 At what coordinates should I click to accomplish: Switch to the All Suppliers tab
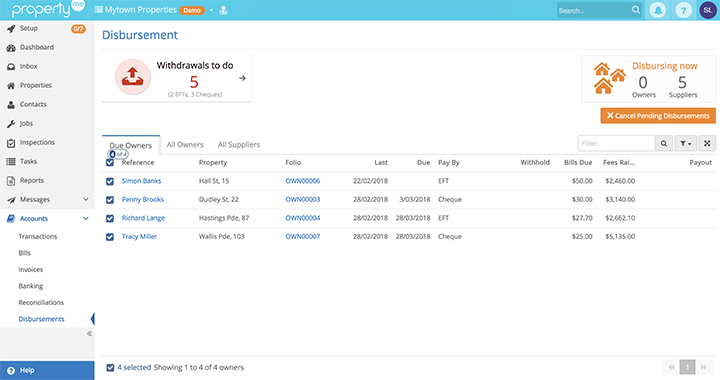239,145
